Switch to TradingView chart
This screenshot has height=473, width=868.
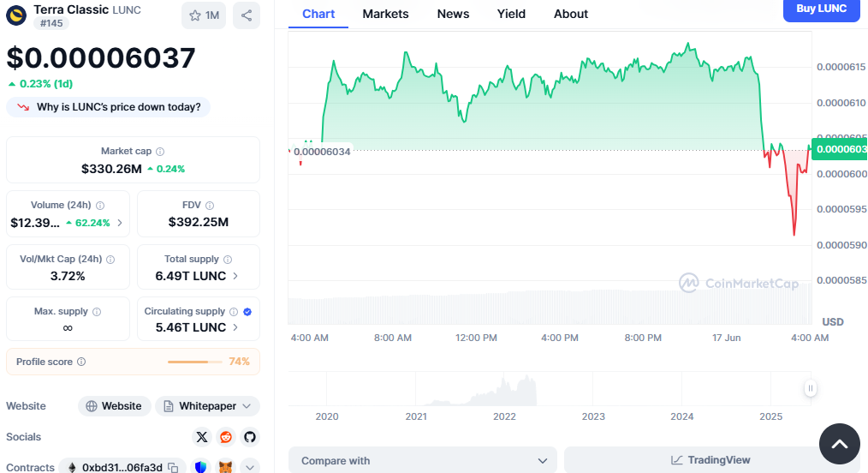pyautogui.click(x=710, y=459)
